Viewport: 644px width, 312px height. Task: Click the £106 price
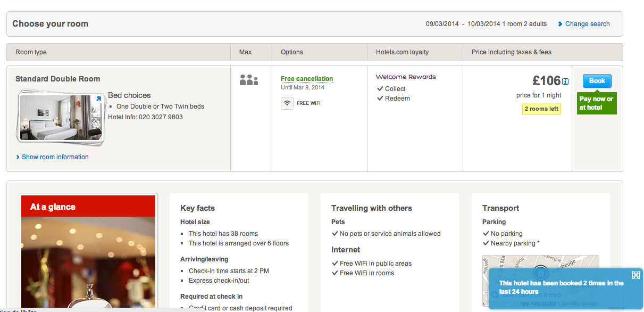coord(547,80)
